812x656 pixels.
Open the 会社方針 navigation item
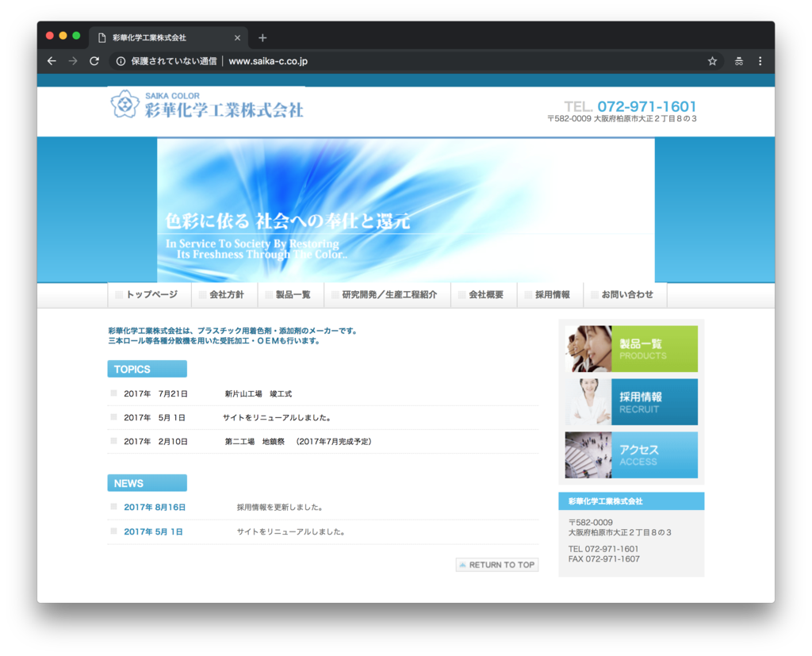coord(224,295)
